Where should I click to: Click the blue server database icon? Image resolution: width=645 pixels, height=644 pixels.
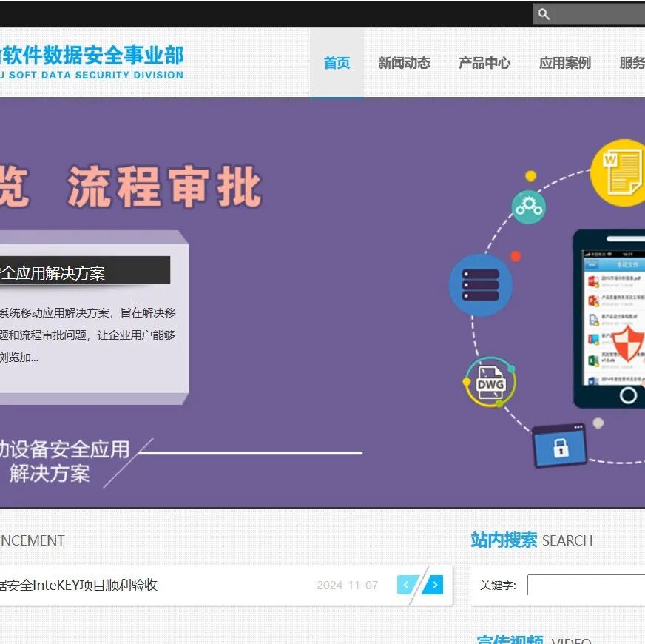coord(481,285)
